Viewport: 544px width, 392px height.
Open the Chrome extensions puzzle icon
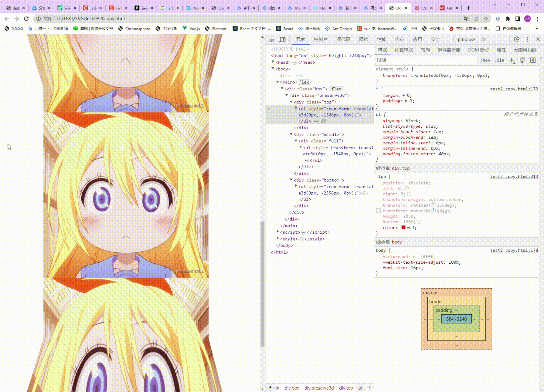pos(508,19)
